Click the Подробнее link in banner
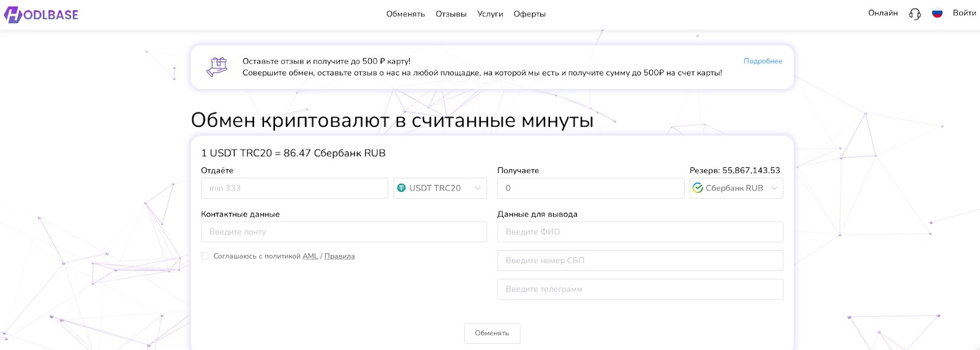This screenshot has height=350, width=980. coord(763,61)
